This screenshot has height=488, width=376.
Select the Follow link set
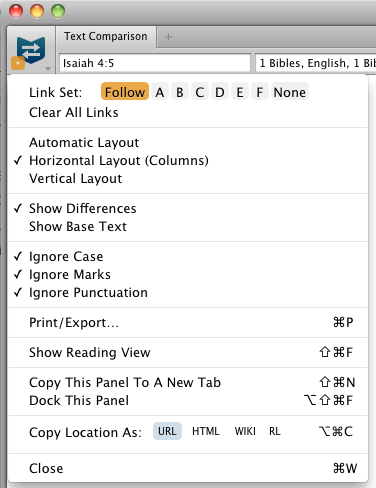click(125, 92)
